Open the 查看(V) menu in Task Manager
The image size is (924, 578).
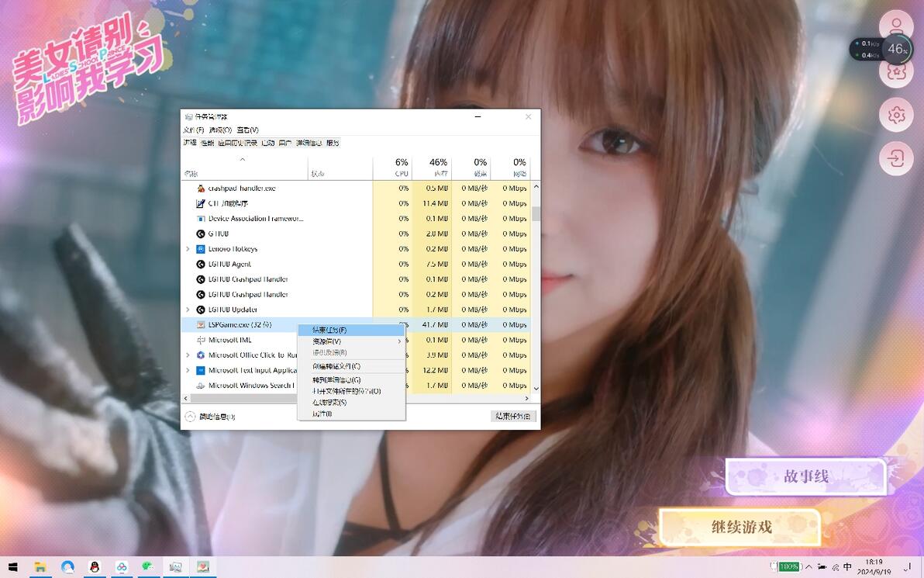pos(247,130)
